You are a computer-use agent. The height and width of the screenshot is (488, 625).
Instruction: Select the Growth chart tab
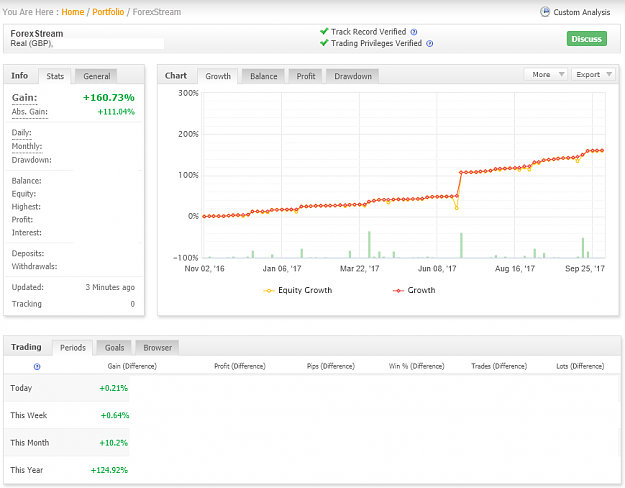click(218, 76)
